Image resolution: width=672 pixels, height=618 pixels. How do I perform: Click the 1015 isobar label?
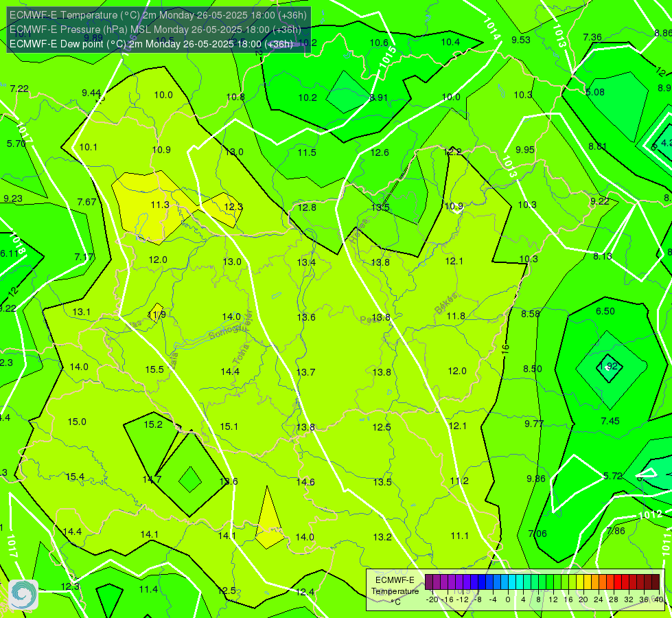tap(387, 56)
